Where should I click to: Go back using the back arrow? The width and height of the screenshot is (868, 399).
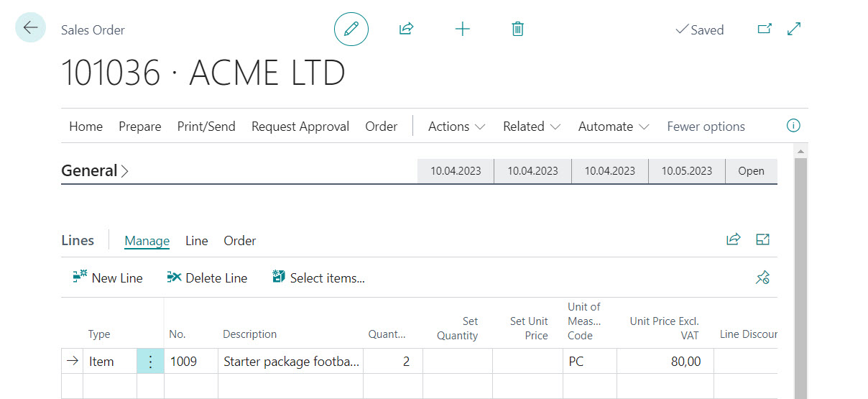pyautogui.click(x=30, y=27)
